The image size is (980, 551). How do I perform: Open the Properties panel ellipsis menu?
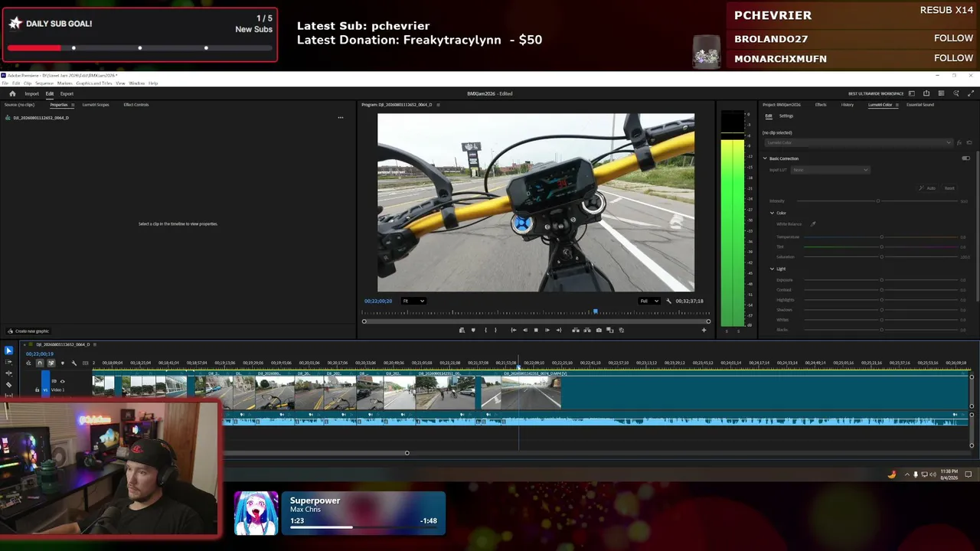(x=341, y=118)
